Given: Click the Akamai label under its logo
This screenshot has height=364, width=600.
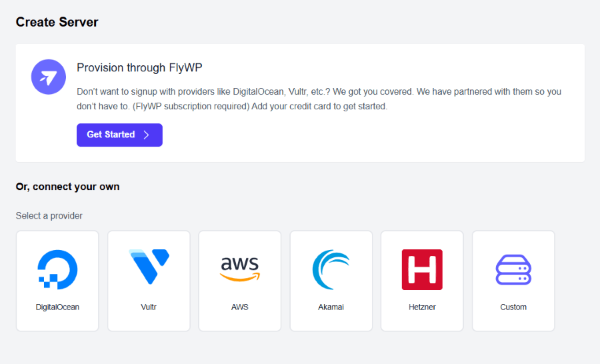Looking at the screenshot, I should [x=331, y=307].
